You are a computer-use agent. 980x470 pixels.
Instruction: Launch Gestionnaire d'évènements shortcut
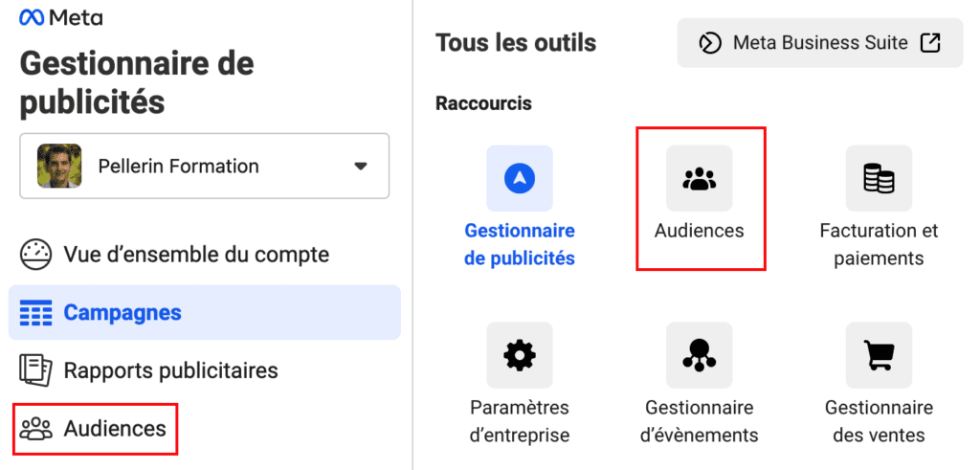700,383
